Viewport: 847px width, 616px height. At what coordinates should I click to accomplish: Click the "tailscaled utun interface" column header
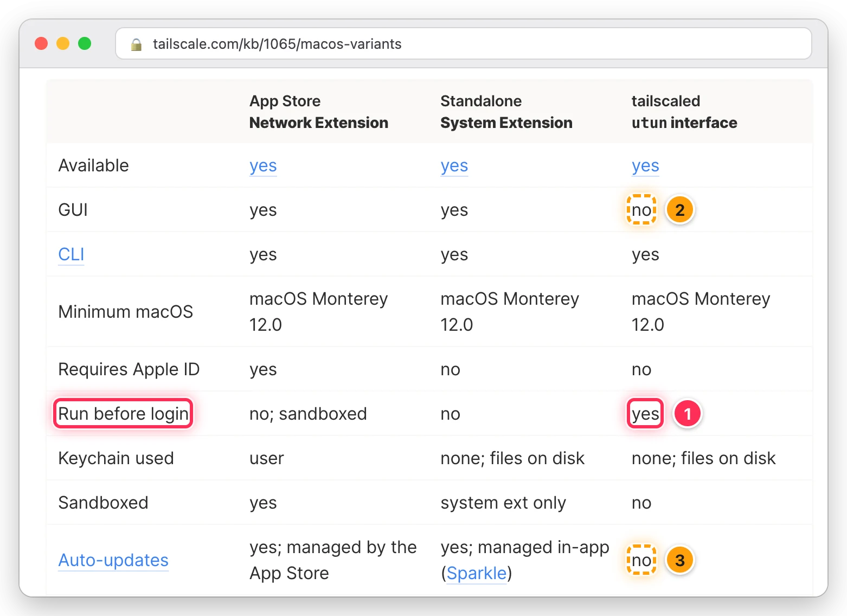(x=684, y=112)
